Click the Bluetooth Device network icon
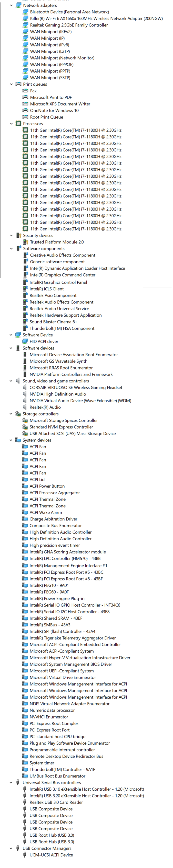Screen dimensions: 173x868 pos(25,12)
